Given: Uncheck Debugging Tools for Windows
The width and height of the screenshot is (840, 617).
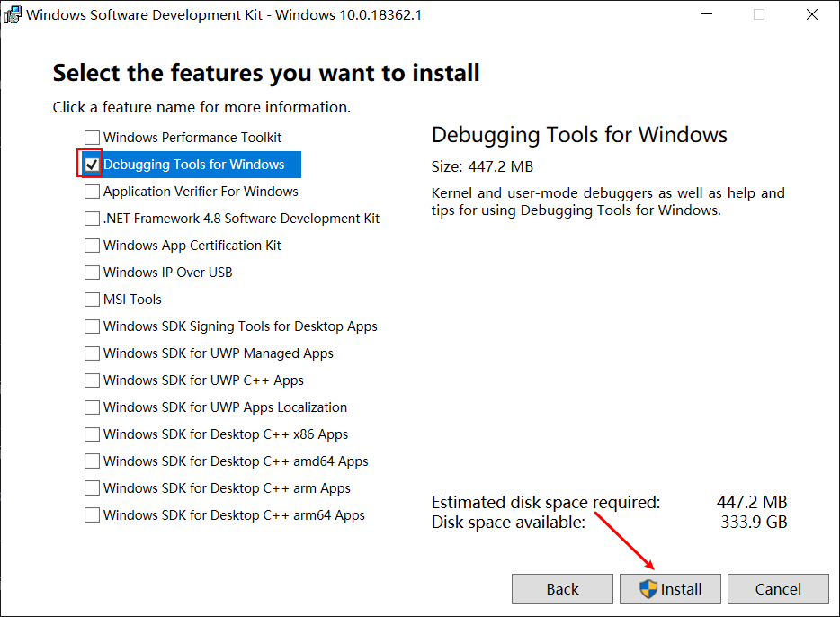Looking at the screenshot, I should [x=91, y=164].
